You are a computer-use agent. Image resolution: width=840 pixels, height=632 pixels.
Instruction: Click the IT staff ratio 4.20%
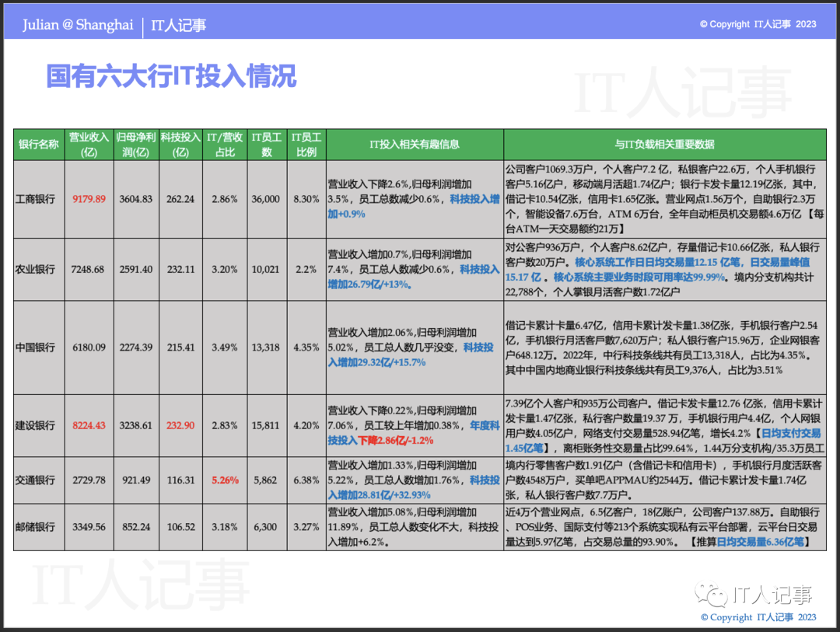306,426
